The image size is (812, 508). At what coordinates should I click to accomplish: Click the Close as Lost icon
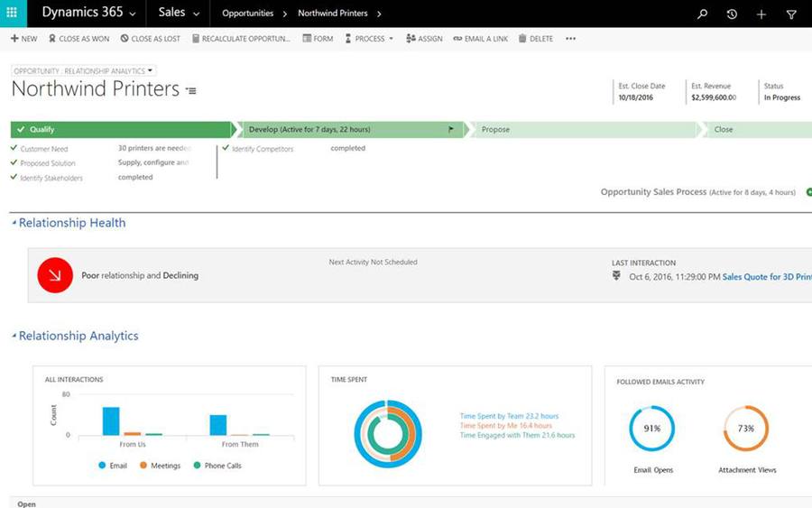click(125, 38)
